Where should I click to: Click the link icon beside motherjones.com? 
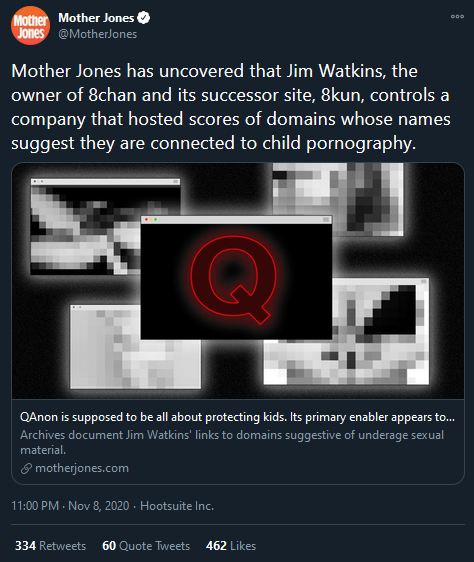[x=26, y=468]
